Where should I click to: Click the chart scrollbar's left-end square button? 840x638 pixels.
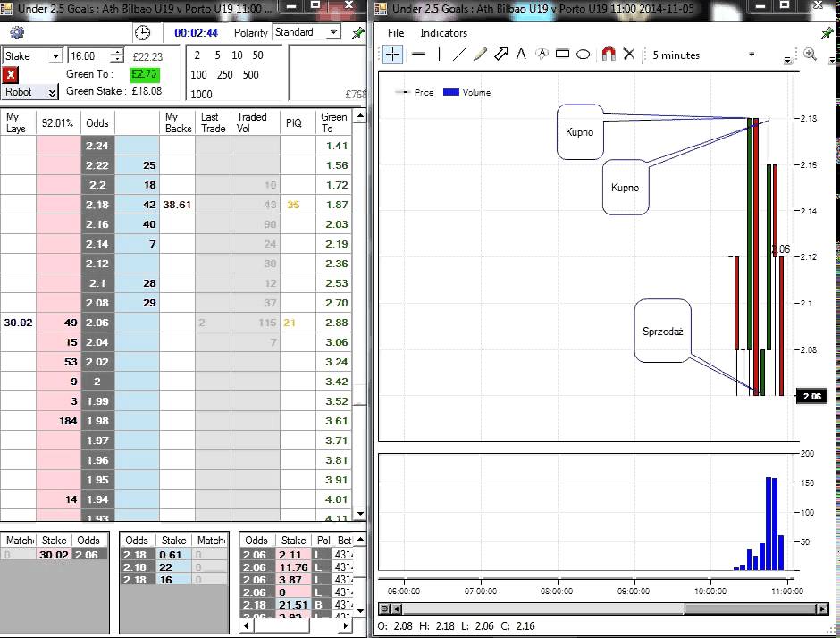[384, 609]
